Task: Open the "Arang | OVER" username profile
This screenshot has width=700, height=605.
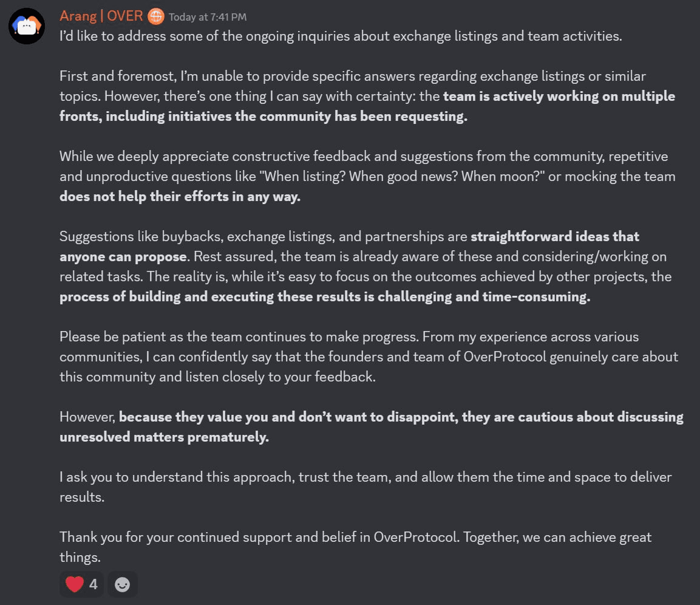Action: 101,16
